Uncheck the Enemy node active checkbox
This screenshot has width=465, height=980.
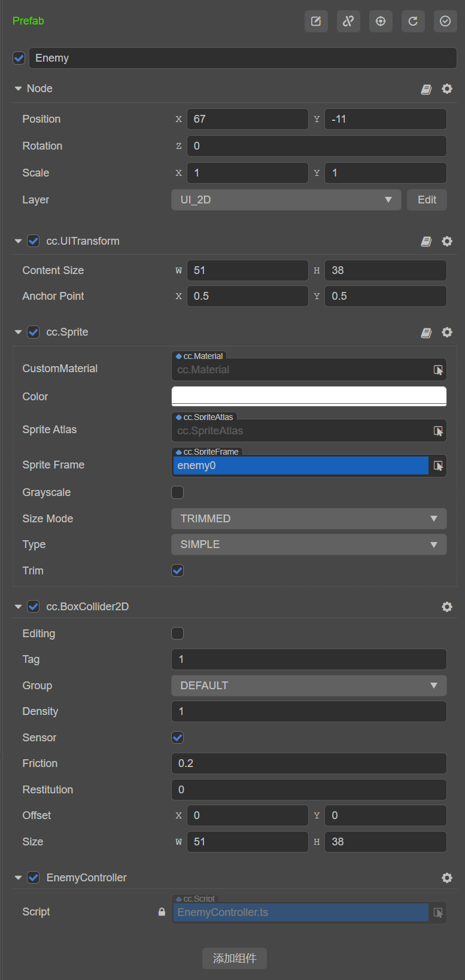tap(19, 58)
